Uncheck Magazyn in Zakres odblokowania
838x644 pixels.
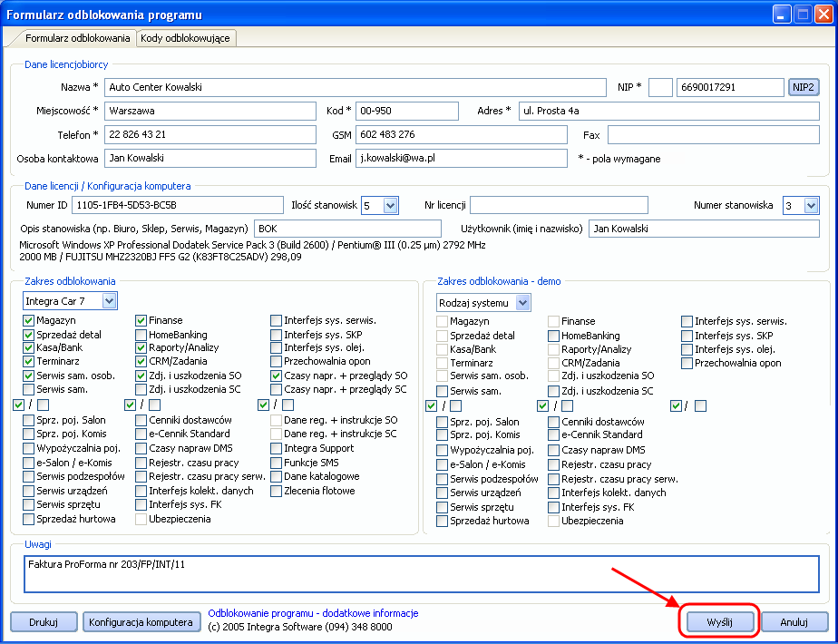(29, 321)
